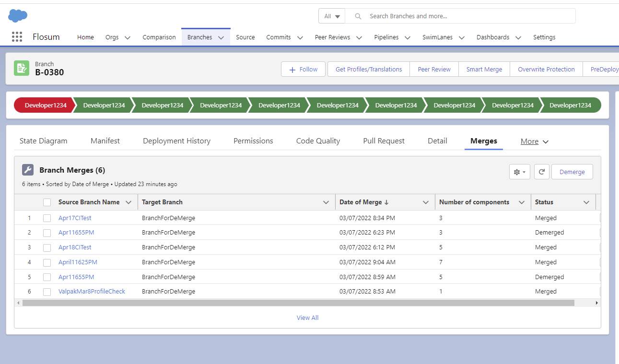Open the Code Quality tab
The image size is (619, 364).
318,141
